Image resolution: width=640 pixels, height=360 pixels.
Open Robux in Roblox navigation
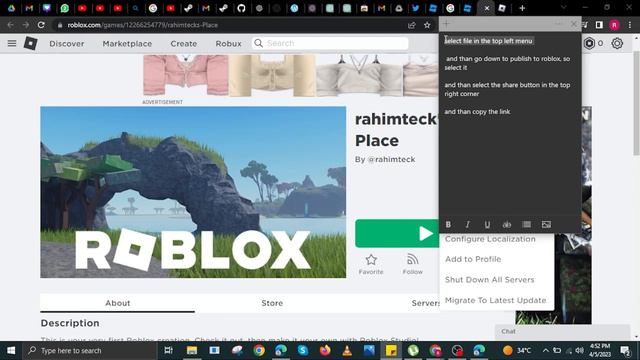tap(229, 44)
